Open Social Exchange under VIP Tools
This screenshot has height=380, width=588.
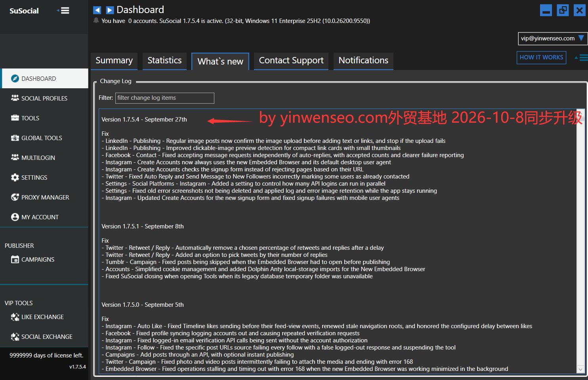coord(44,336)
